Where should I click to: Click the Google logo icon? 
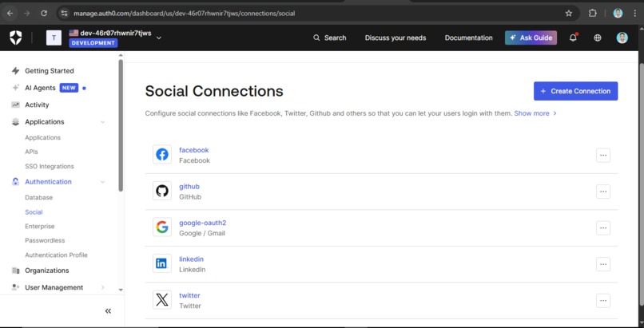tap(162, 227)
